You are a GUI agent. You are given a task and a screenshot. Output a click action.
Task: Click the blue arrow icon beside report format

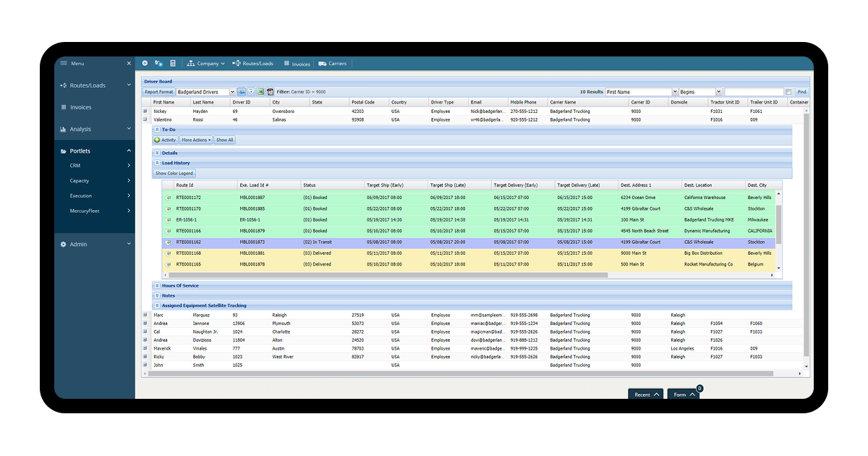pyautogui.click(x=242, y=92)
